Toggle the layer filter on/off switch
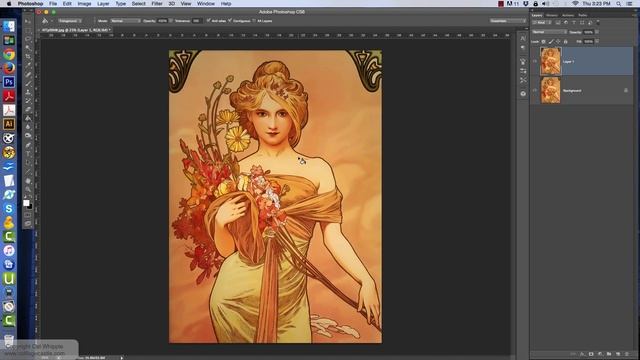Screen dimensions: 640x360 pyautogui.click(x=598, y=22)
